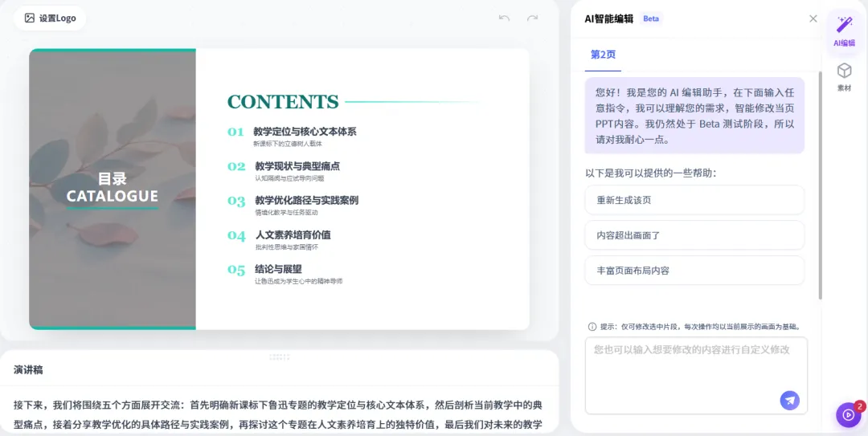Select 教学优化路径与实践案例 title
The image size is (868, 436).
pyautogui.click(x=307, y=200)
